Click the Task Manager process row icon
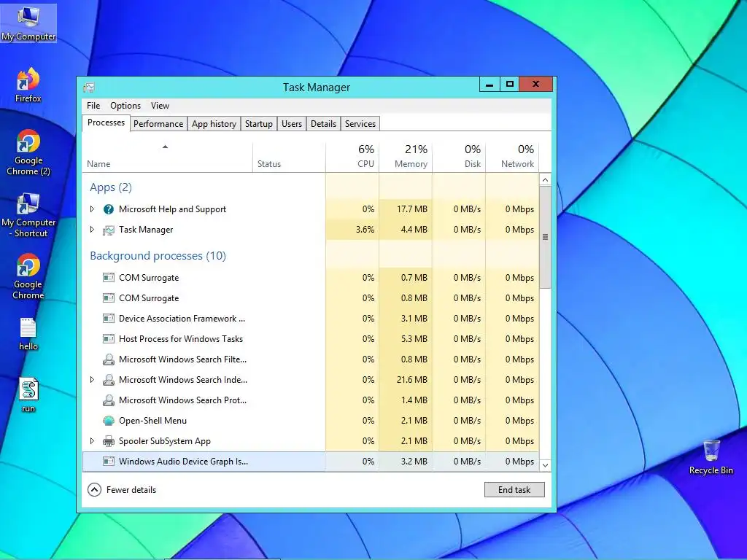 (109, 230)
